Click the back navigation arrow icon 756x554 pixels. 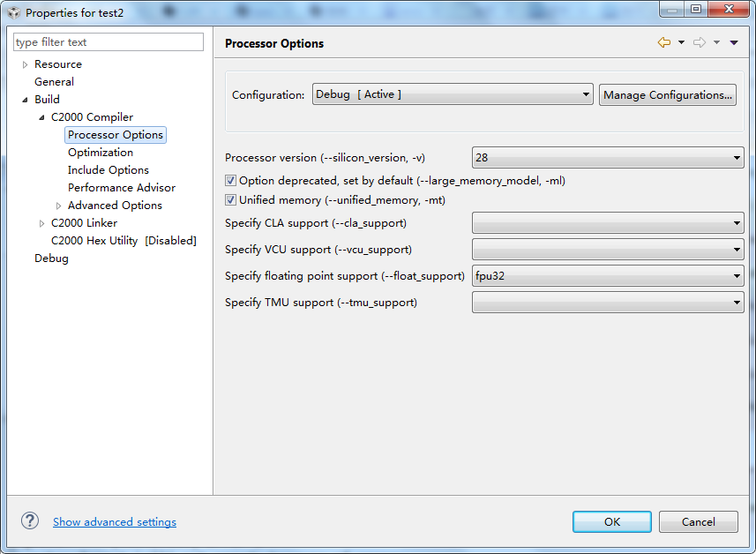pyautogui.click(x=663, y=42)
